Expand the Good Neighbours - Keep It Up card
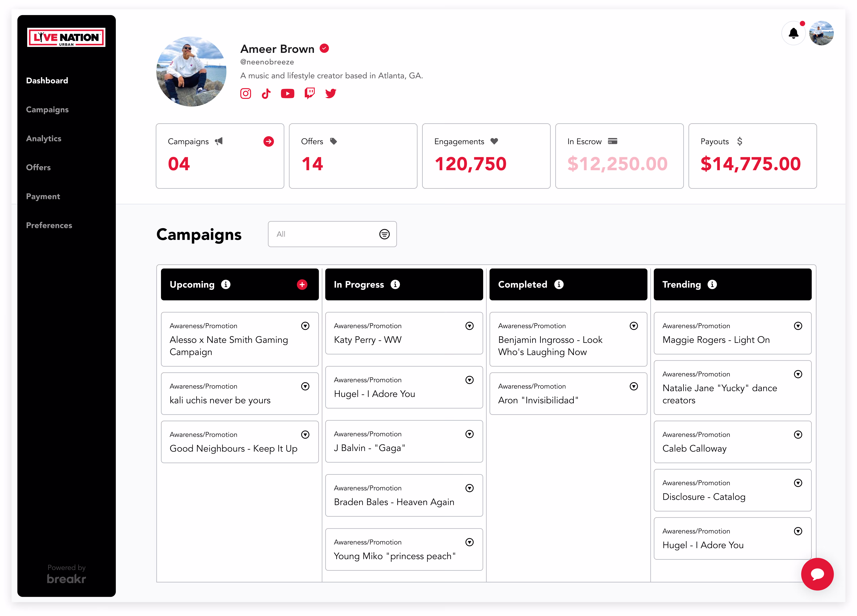The image size is (857, 616). pos(305,435)
